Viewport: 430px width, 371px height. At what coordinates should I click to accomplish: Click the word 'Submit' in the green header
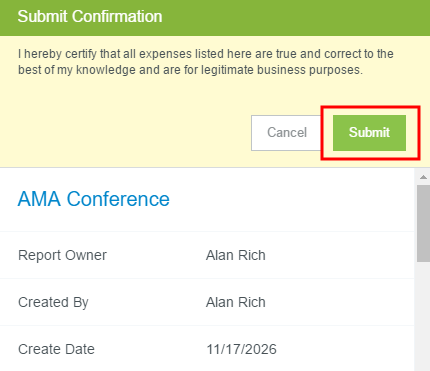(x=43, y=16)
